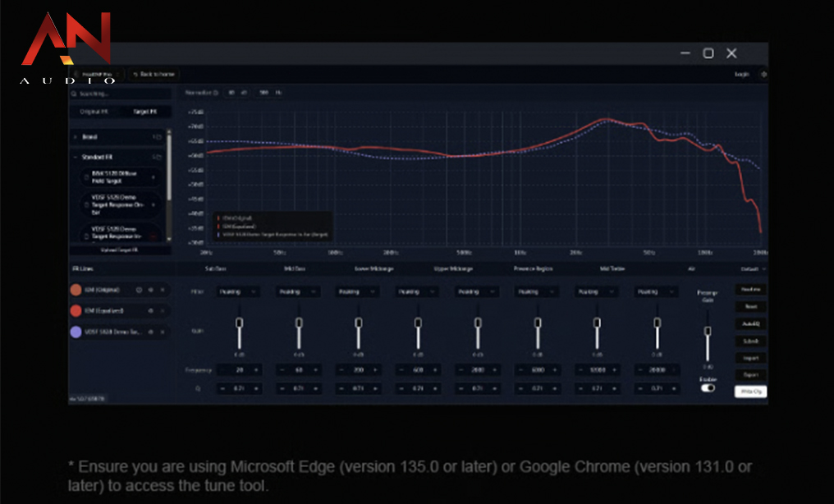Open the Peaking filter dropdown for the 2000 Hz band

click(x=477, y=292)
